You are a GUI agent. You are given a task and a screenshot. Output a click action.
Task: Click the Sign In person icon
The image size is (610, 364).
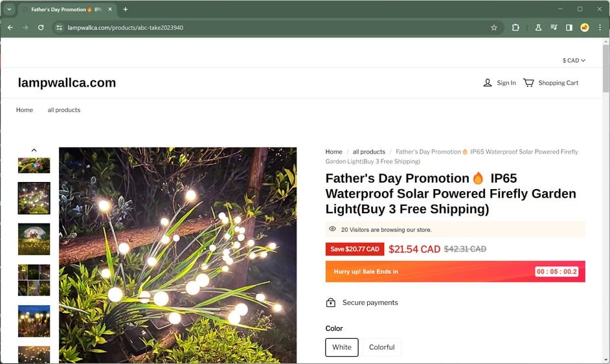488,83
